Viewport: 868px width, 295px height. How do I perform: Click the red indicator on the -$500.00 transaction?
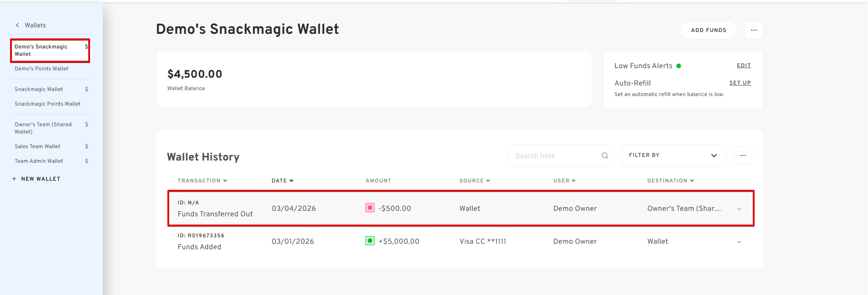370,208
